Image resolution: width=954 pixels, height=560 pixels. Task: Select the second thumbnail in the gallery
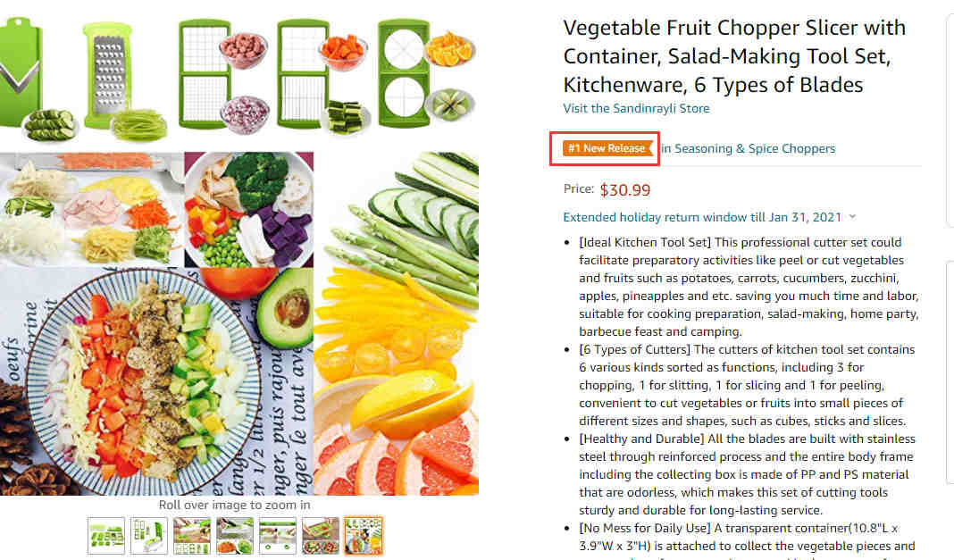pos(149,536)
